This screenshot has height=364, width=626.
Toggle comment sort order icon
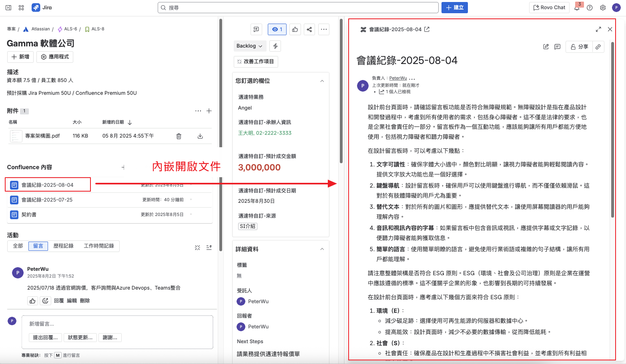[x=209, y=248]
